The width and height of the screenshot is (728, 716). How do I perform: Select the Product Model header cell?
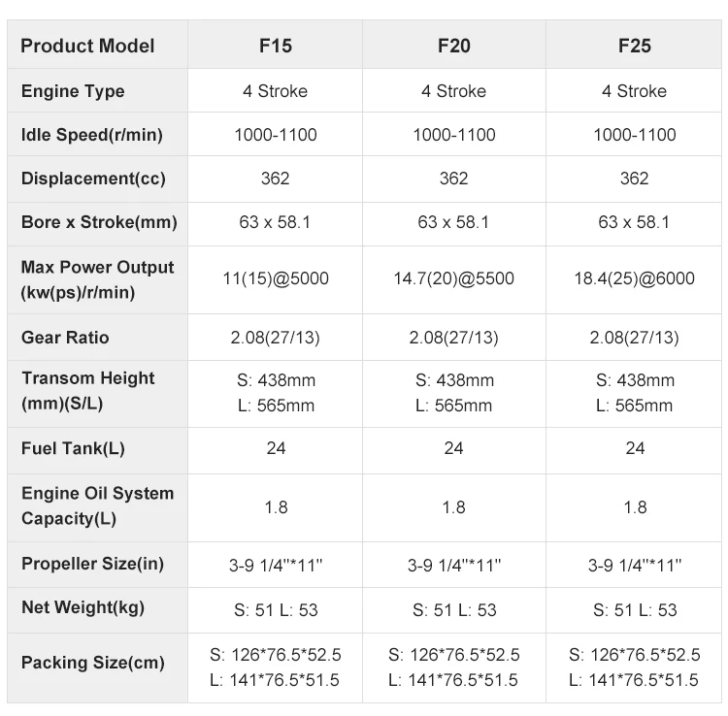click(x=87, y=46)
